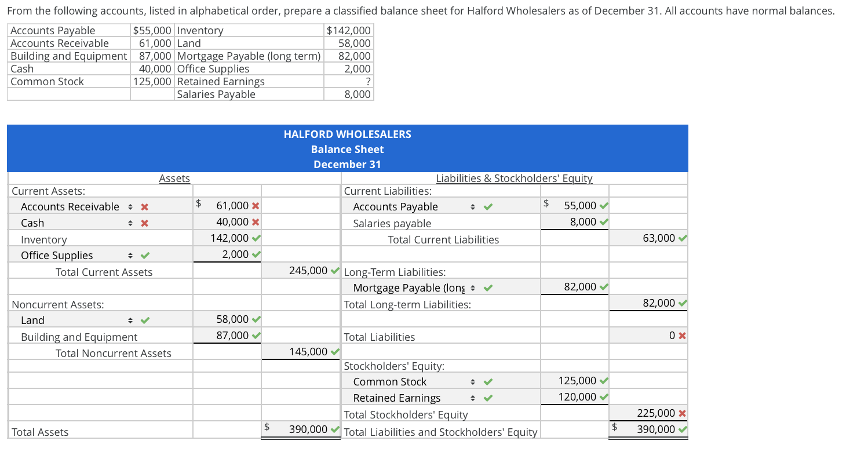This screenshot has width=868, height=466.
Task: Click the underlined 'Assets' column heading
Action: click(x=174, y=179)
